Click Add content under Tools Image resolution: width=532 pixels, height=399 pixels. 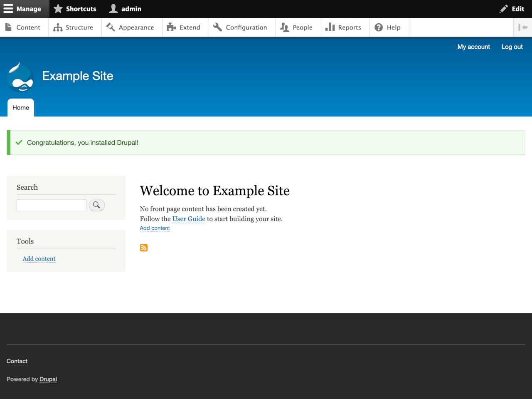pos(39,258)
